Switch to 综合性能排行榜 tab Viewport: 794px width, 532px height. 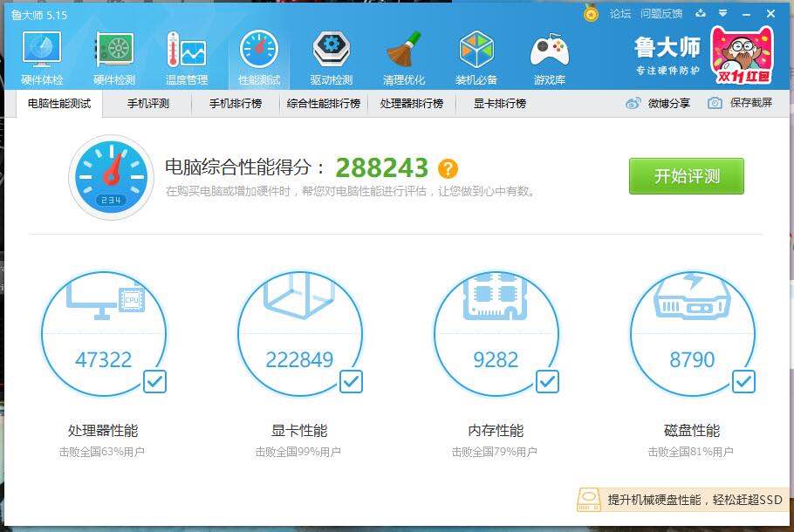324,104
